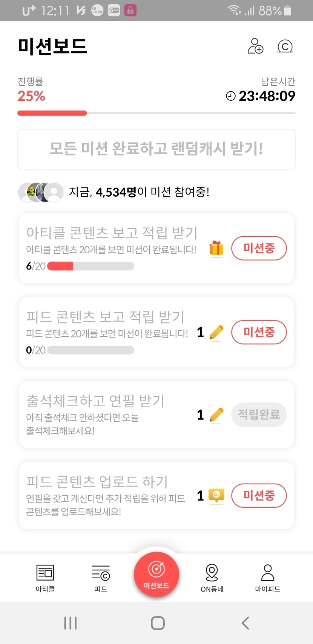Tap the random cash reward banner button

pos(156,149)
